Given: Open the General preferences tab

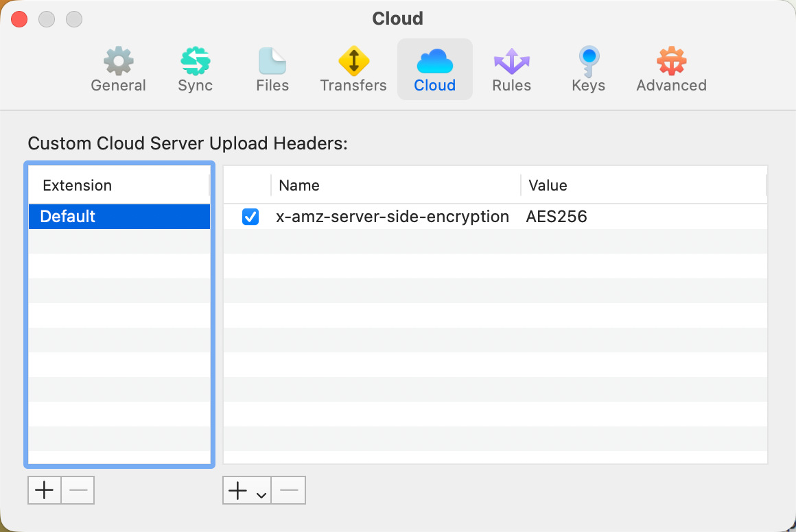Looking at the screenshot, I should tap(118, 70).
